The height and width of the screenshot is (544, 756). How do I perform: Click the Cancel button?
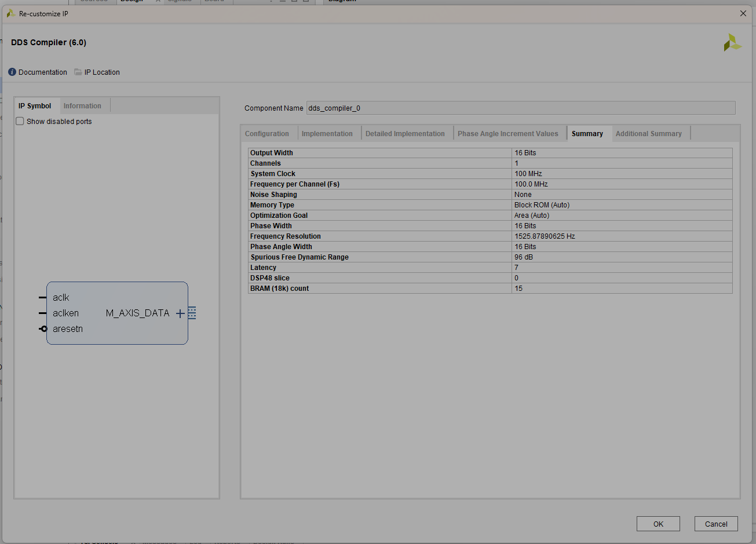716,524
